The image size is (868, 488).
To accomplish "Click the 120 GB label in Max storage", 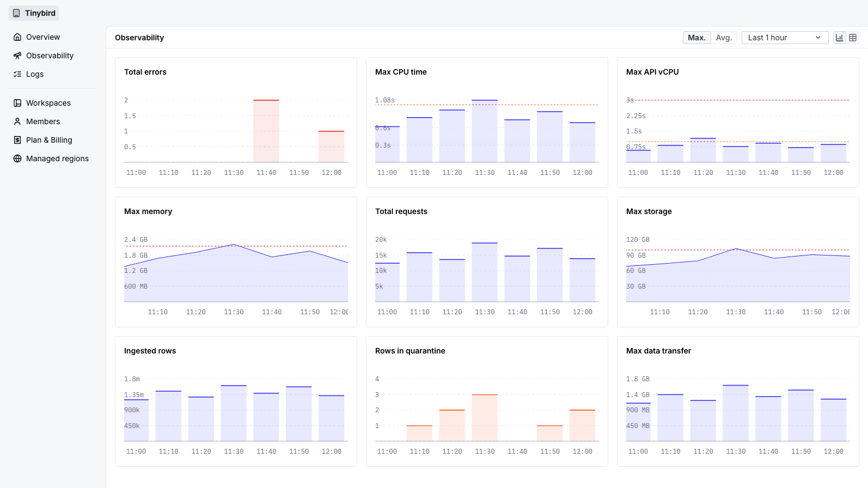I will tap(638, 240).
